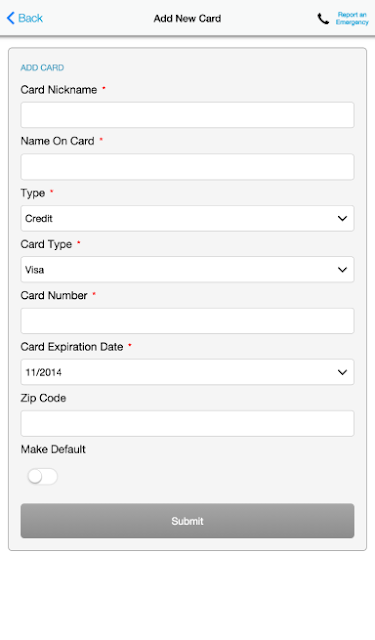
Task: Open Card Expiration Date dropdown 11/2014
Action: pos(187,372)
